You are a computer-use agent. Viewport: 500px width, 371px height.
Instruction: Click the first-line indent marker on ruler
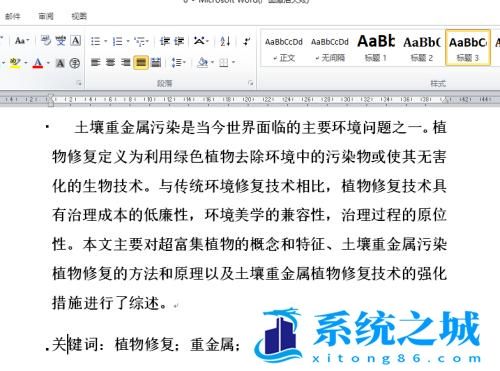coord(51,96)
